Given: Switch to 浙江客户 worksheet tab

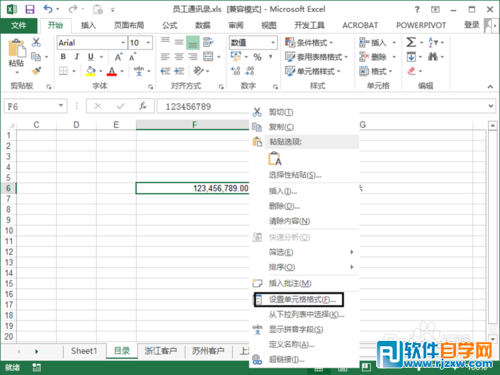Looking at the screenshot, I should tap(161, 351).
